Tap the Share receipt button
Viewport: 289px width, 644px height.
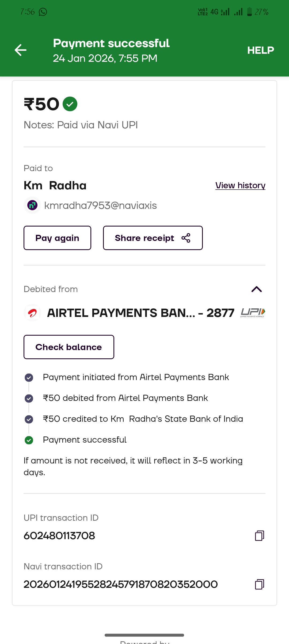tap(153, 238)
